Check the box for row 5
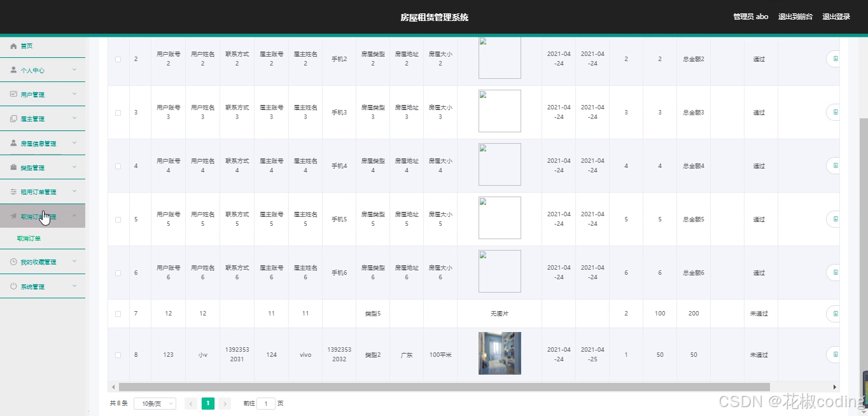Image resolution: width=868 pixels, height=416 pixels. 118,219
